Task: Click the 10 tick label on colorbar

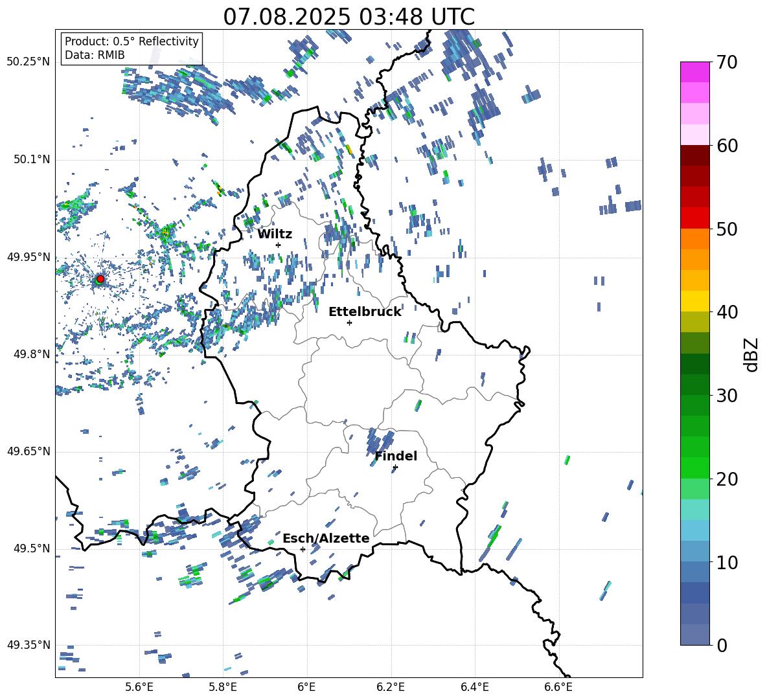Action: coord(726,562)
